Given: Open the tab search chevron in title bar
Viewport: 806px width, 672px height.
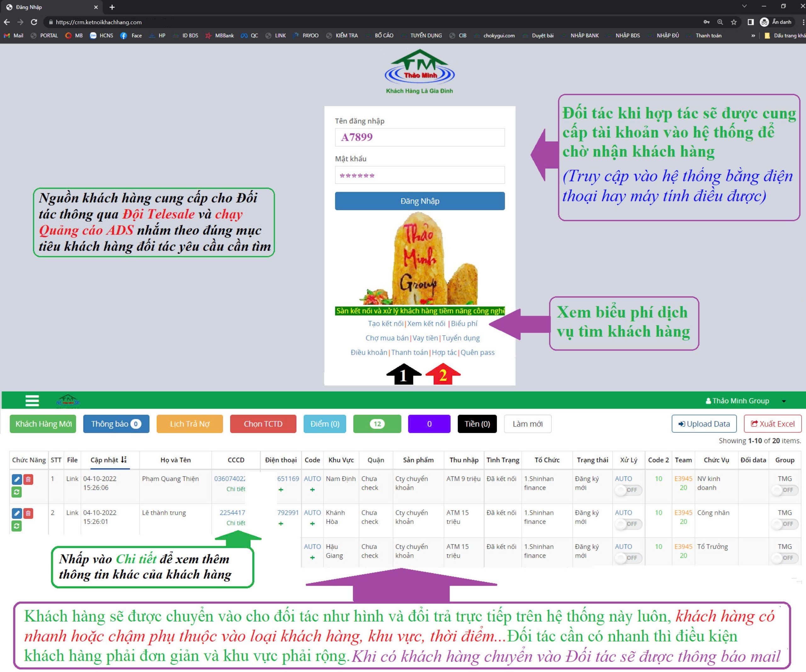Looking at the screenshot, I should (744, 6).
